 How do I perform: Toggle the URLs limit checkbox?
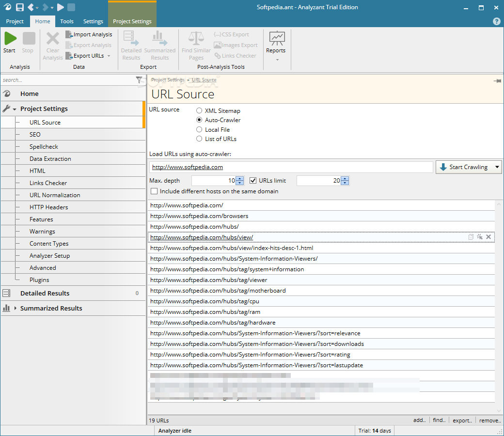pos(253,181)
